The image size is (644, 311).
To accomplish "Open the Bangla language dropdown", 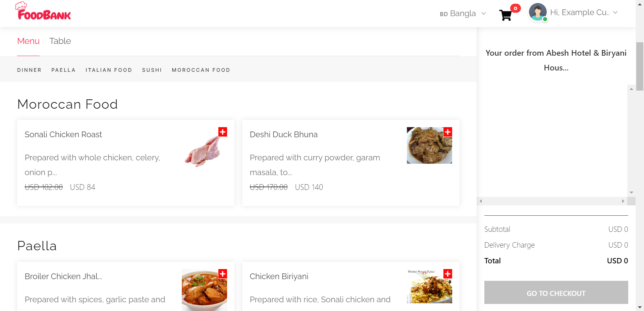I will point(463,13).
